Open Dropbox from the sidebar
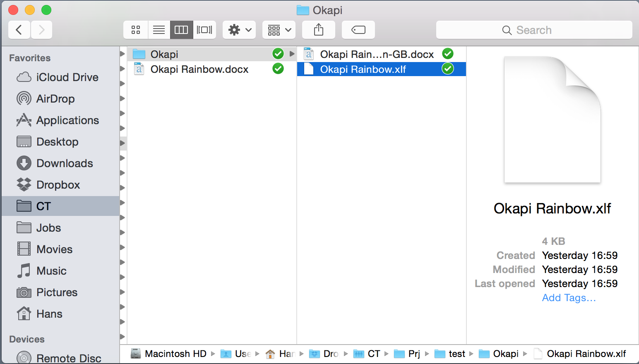Screen dimensions: 639x364 [58, 185]
